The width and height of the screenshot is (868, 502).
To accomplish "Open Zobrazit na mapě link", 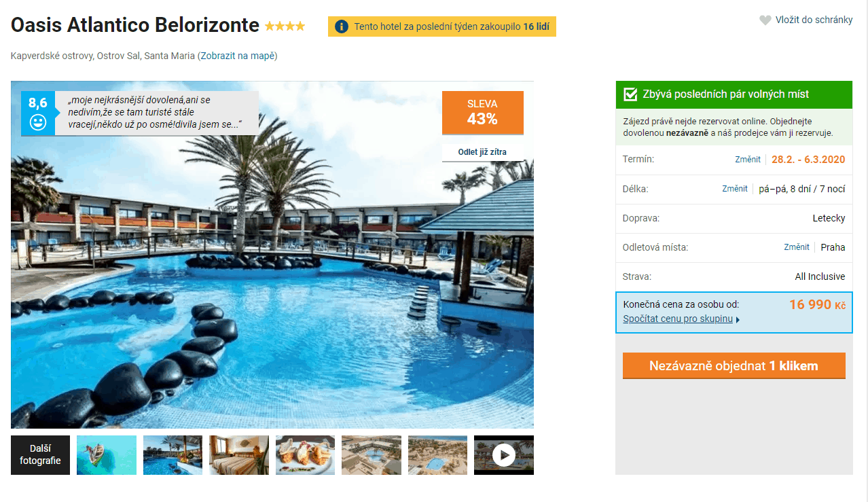I will (237, 56).
